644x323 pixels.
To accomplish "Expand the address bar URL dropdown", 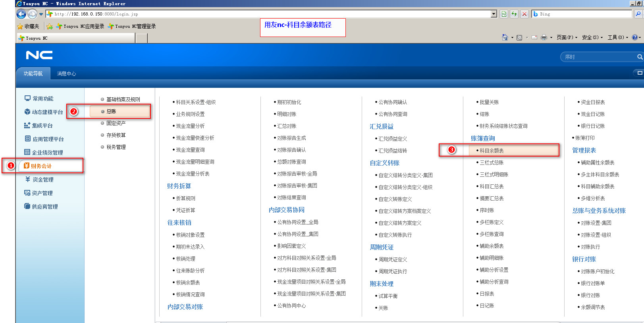I will click(494, 14).
